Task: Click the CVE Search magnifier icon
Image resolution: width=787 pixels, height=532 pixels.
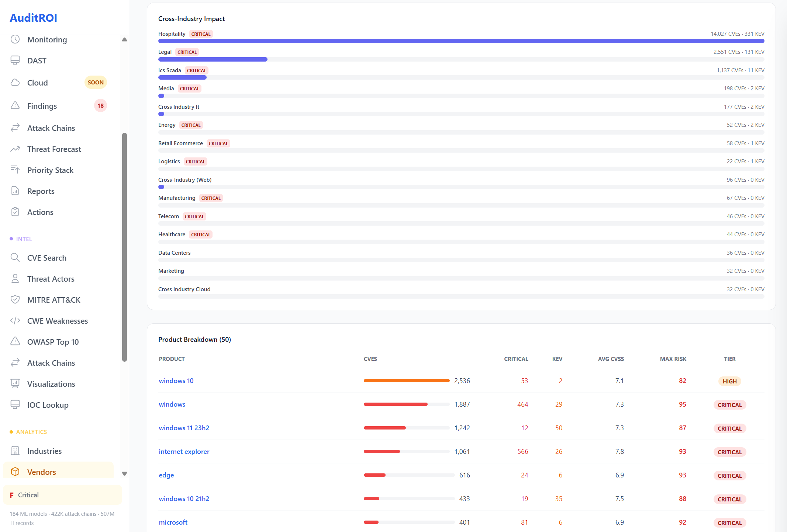Action: point(15,258)
